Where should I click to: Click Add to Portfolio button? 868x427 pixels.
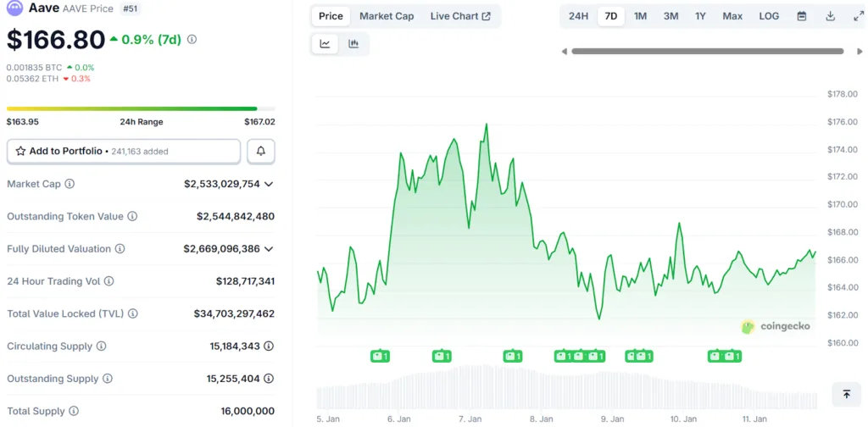coord(124,151)
